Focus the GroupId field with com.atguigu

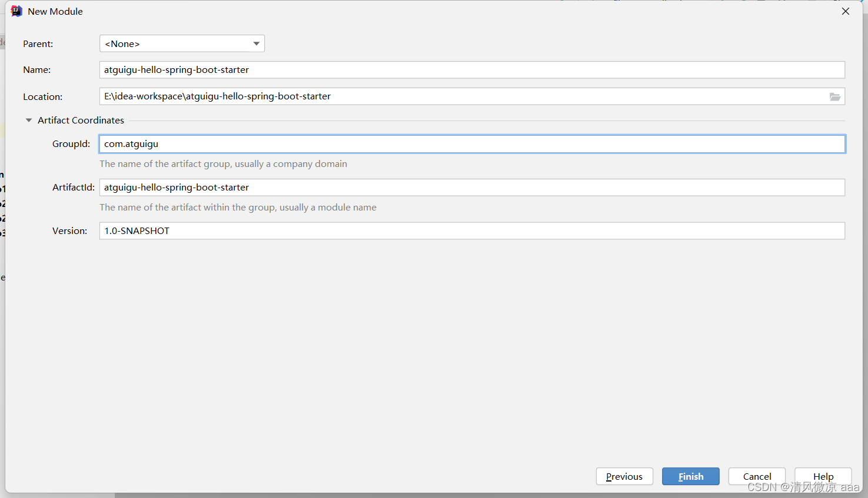[472, 144]
